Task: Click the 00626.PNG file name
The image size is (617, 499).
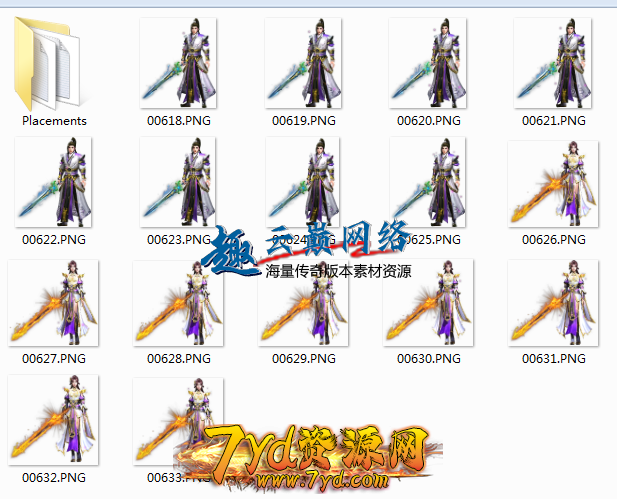Action: coord(554,240)
